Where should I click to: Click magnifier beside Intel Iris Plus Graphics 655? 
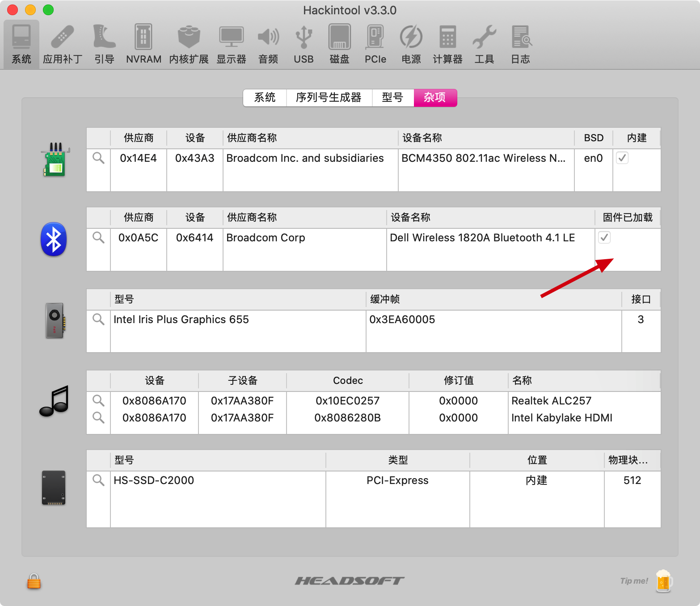tap(98, 319)
